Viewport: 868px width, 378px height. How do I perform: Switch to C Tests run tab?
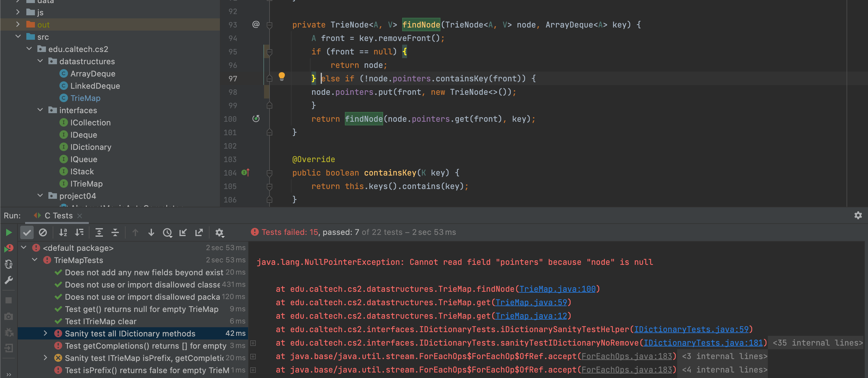point(58,216)
